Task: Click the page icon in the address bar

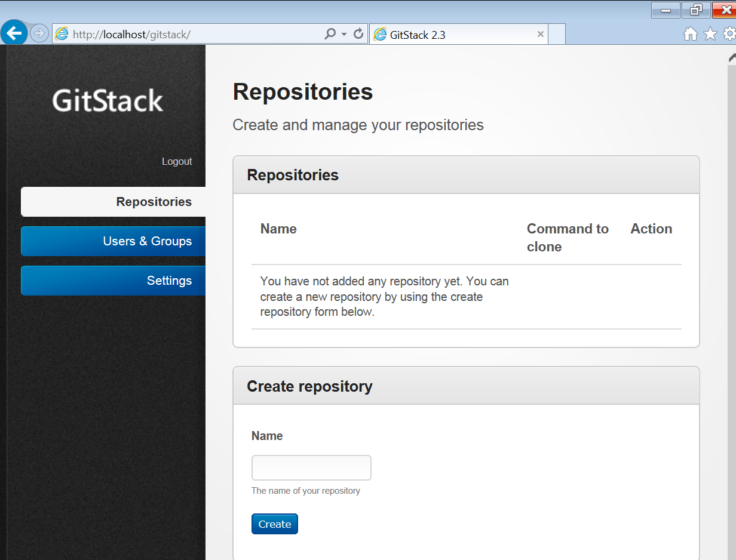Action: (x=62, y=34)
